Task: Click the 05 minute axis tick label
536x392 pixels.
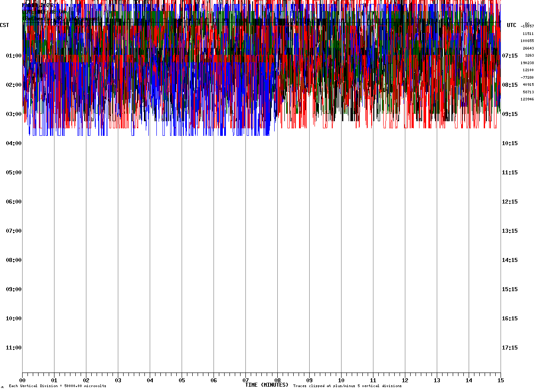Action: click(182, 380)
